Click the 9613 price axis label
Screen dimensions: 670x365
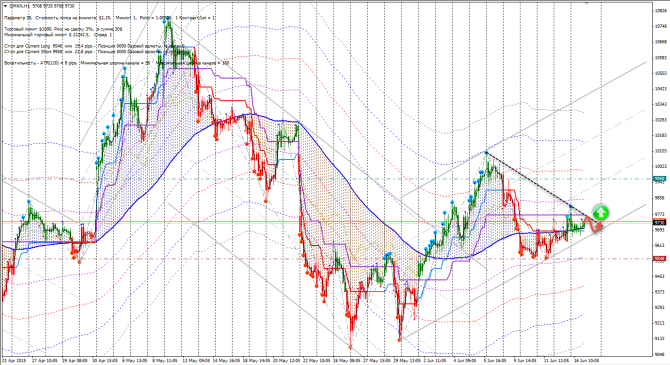[x=660, y=245]
